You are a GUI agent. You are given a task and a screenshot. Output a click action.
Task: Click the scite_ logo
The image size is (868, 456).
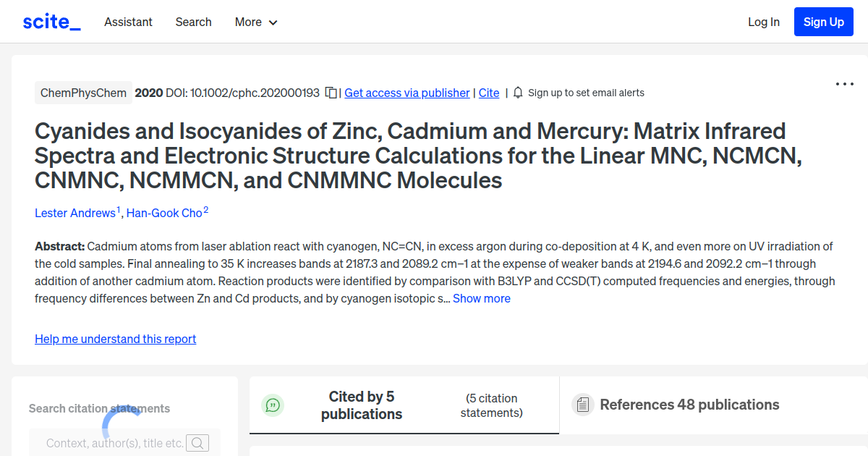pos(51,22)
